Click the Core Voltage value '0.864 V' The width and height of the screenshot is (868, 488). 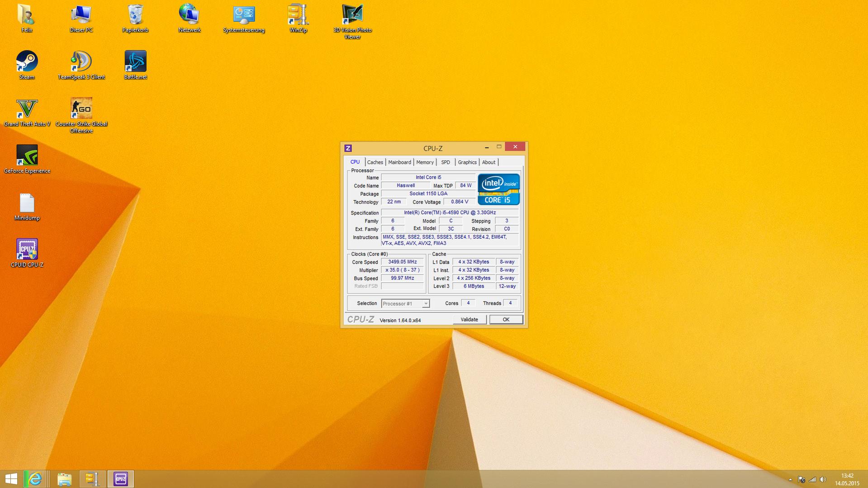[460, 202]
